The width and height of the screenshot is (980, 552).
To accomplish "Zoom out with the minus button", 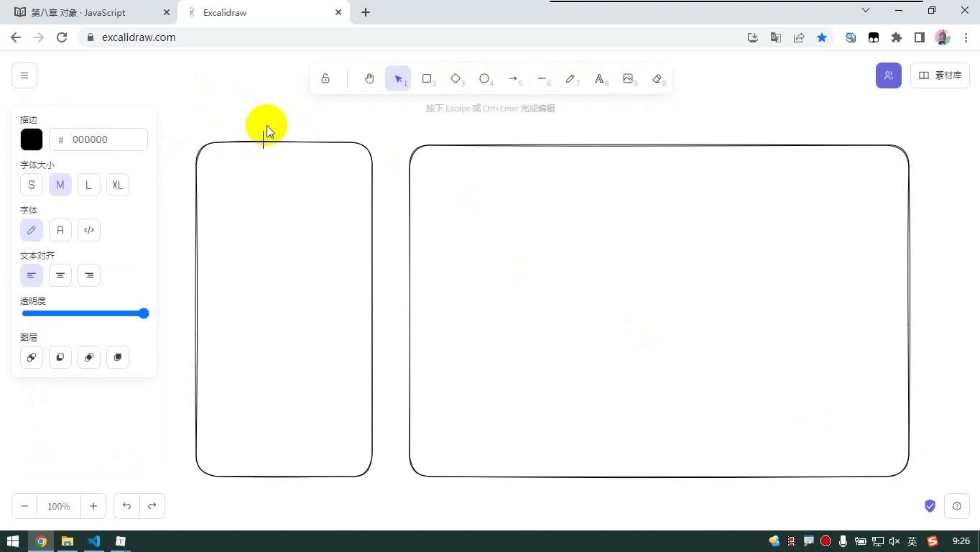I will 24,506.
